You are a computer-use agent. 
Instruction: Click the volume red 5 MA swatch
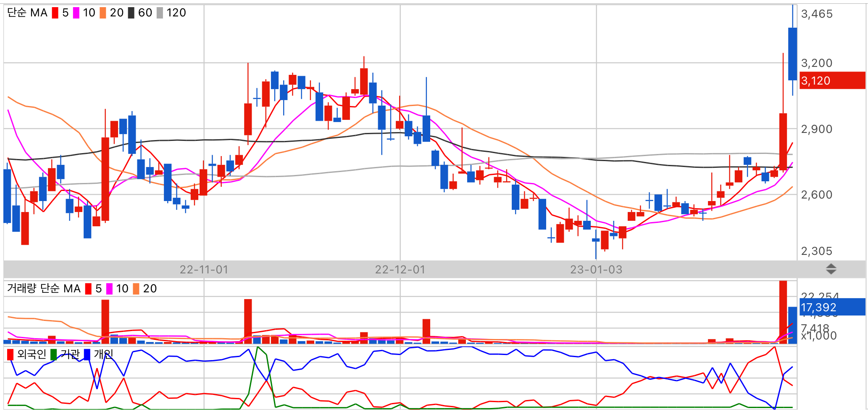pyautogui.click(x=88, y=289)
